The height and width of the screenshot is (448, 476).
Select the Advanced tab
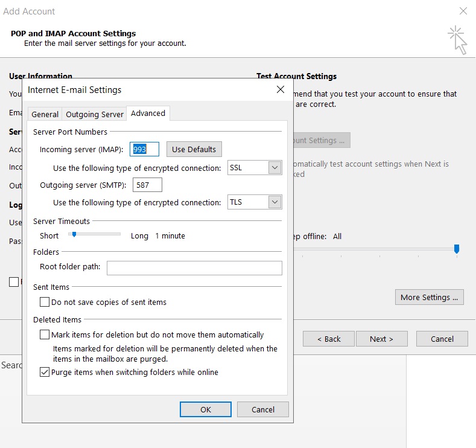click(148, 113)
